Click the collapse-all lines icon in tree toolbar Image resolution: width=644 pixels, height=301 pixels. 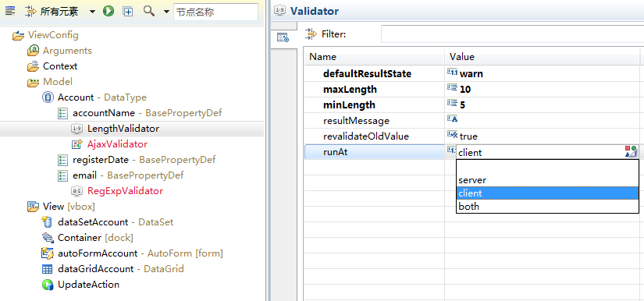[10, 12]
